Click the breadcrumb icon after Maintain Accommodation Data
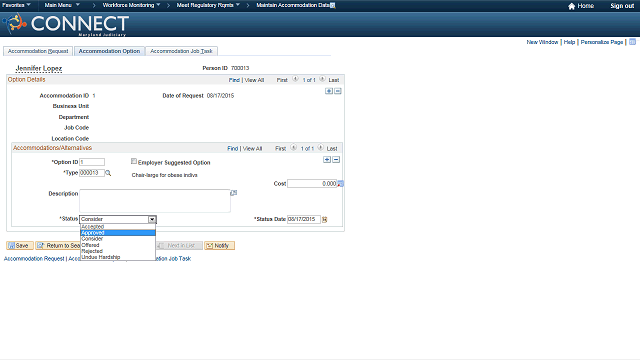 pyautogui.click(x=333, y=5)
